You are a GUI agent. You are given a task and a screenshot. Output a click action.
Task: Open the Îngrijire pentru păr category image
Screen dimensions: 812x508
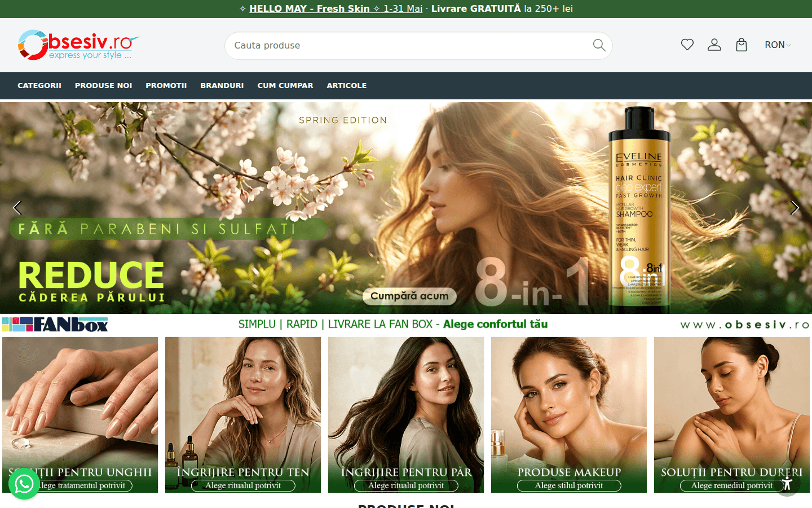[x=406, y=415]
